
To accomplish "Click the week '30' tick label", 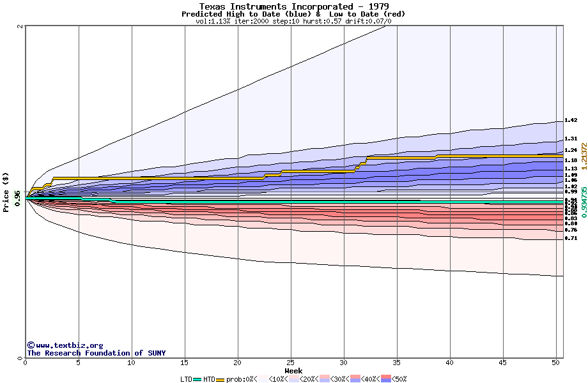I will [343, 363].
